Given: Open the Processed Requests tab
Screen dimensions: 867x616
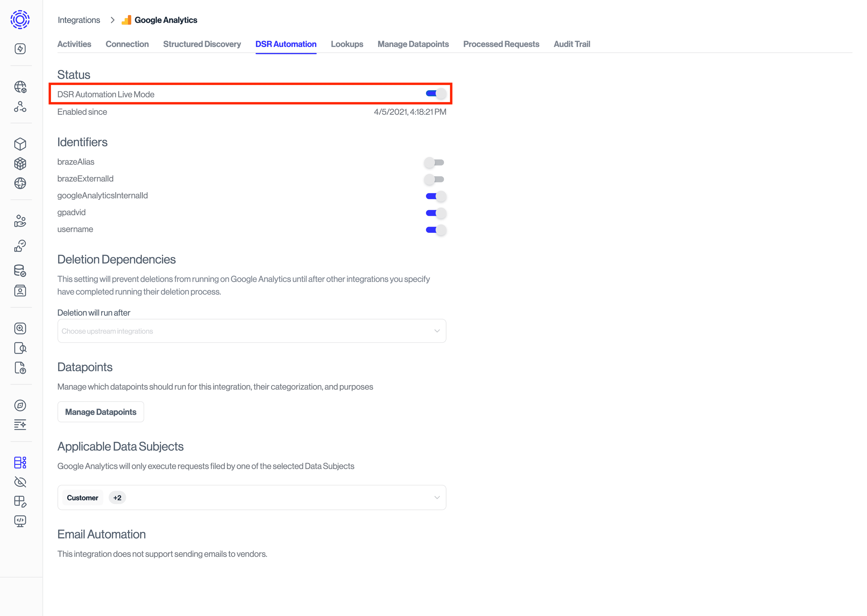Looking at the screenshot, I should point(501,44).
